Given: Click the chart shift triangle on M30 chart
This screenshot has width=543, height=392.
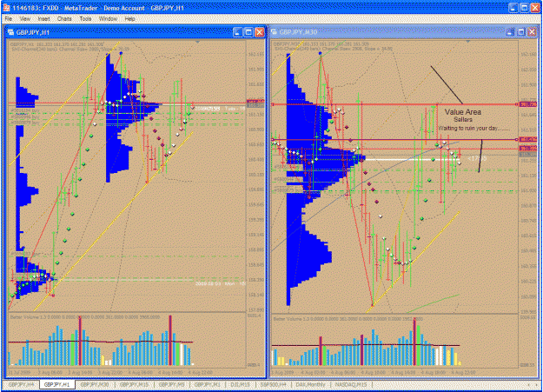Looking at the screenshot, I should (468, 42).
